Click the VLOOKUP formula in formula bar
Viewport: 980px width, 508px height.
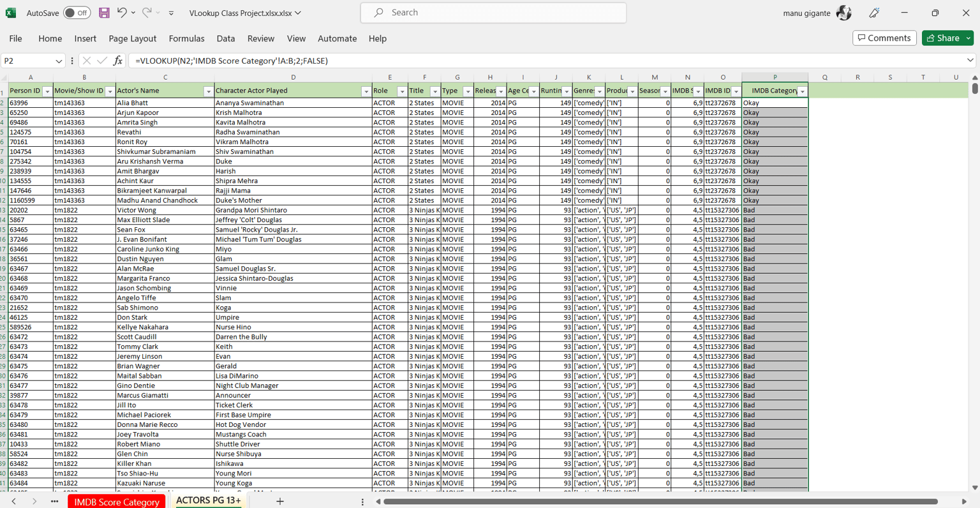232,61
